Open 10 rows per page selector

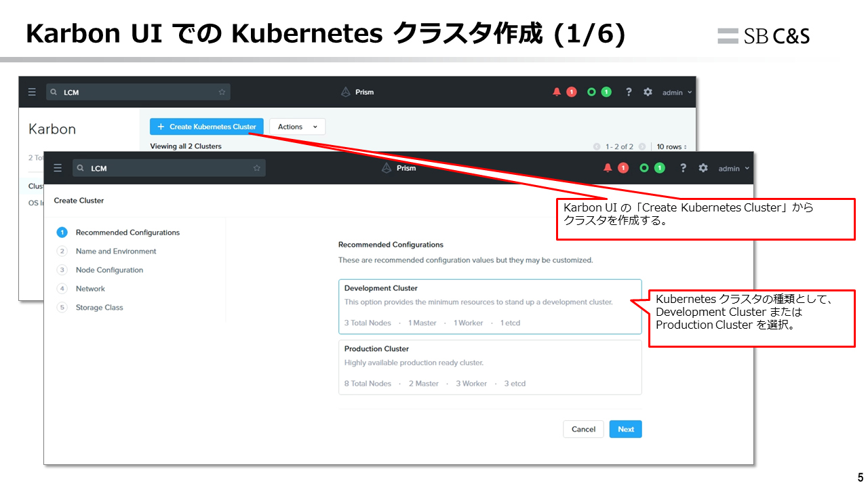(671, 146)
